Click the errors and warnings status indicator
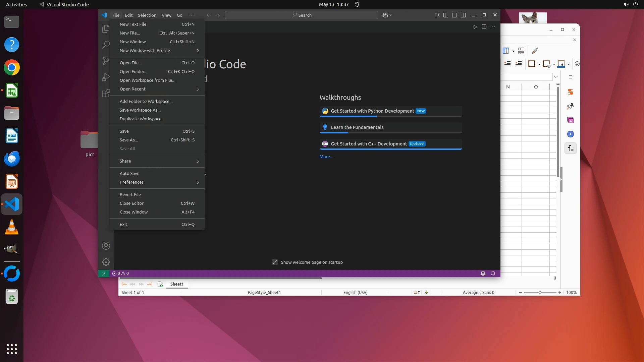 pos(120,274)
